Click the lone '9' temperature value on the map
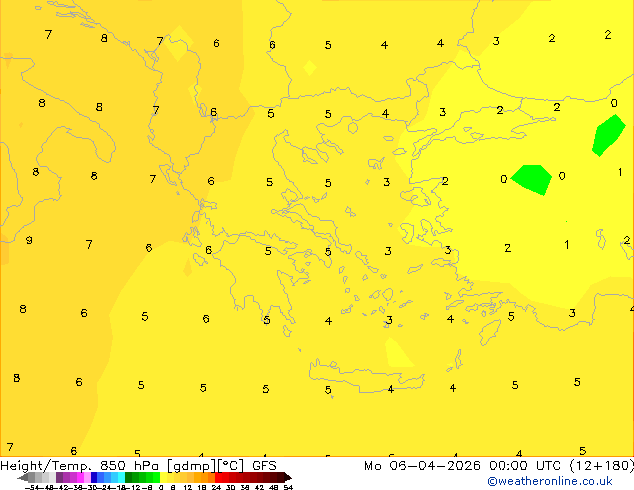The height and width of the screenshot is (490, 634). [x=29, y=240]
